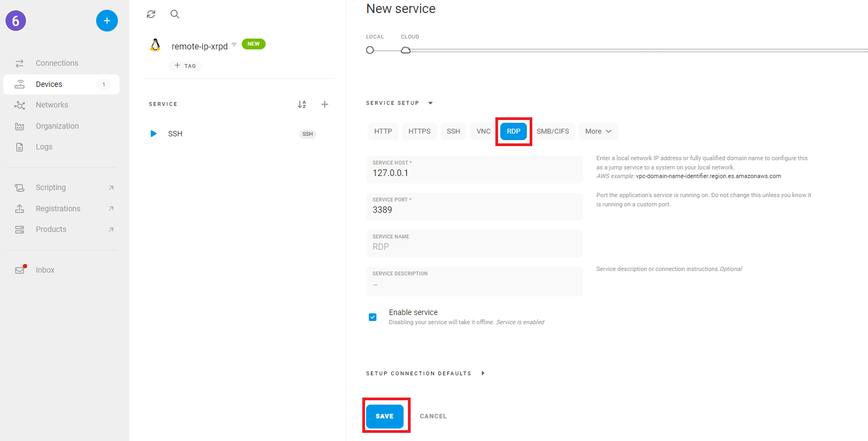Click the Service Name field
Screen dimensions: 868x441
(x=475, y=243)
